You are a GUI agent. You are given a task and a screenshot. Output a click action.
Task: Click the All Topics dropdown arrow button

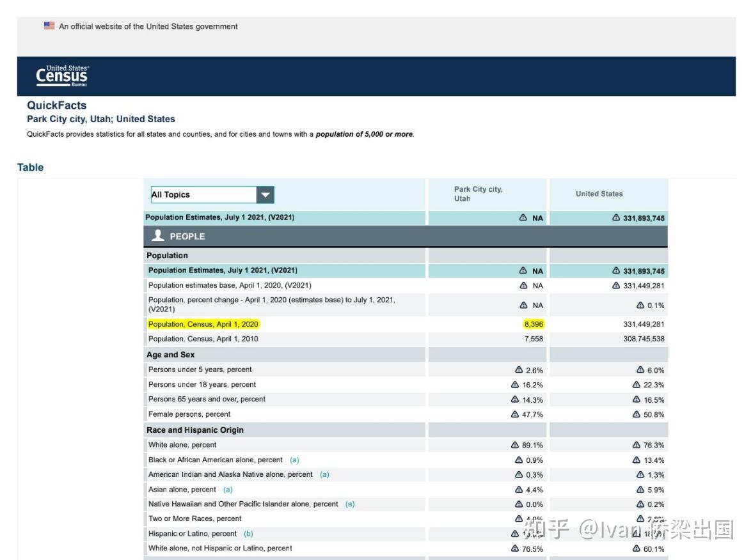[x=265, y=195]
